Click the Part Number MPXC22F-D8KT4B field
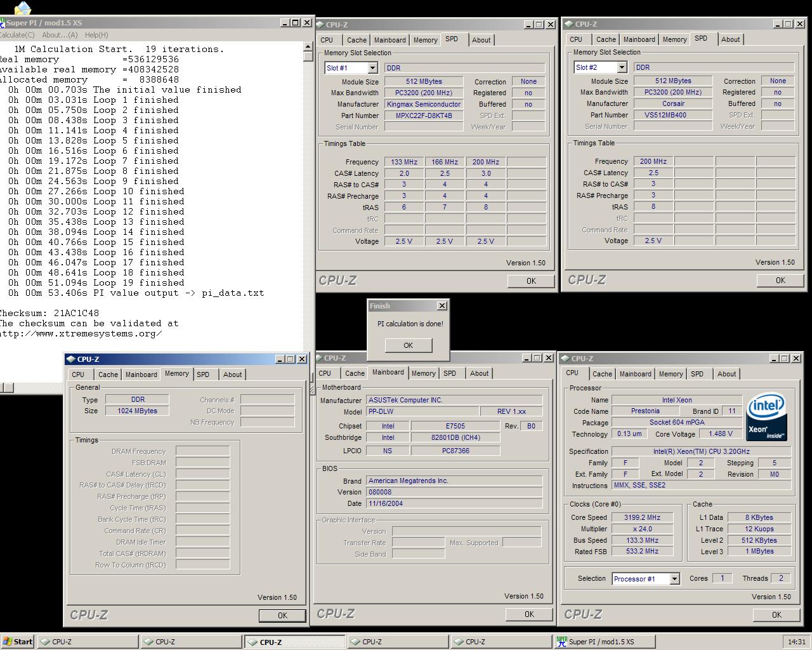Image resolution: width=812 pixels, height=650 pixels. [x=424, y=116]
